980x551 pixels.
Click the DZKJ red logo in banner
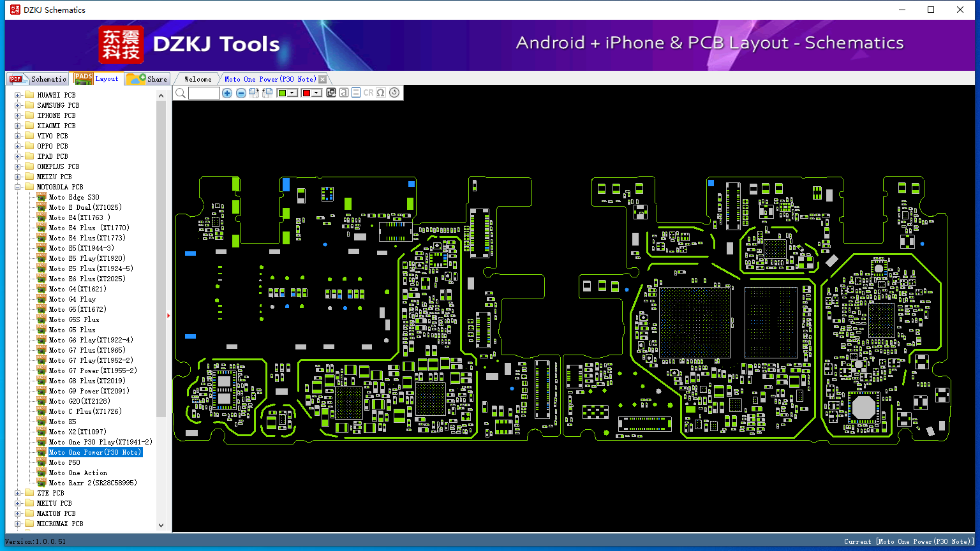[121, 45]
